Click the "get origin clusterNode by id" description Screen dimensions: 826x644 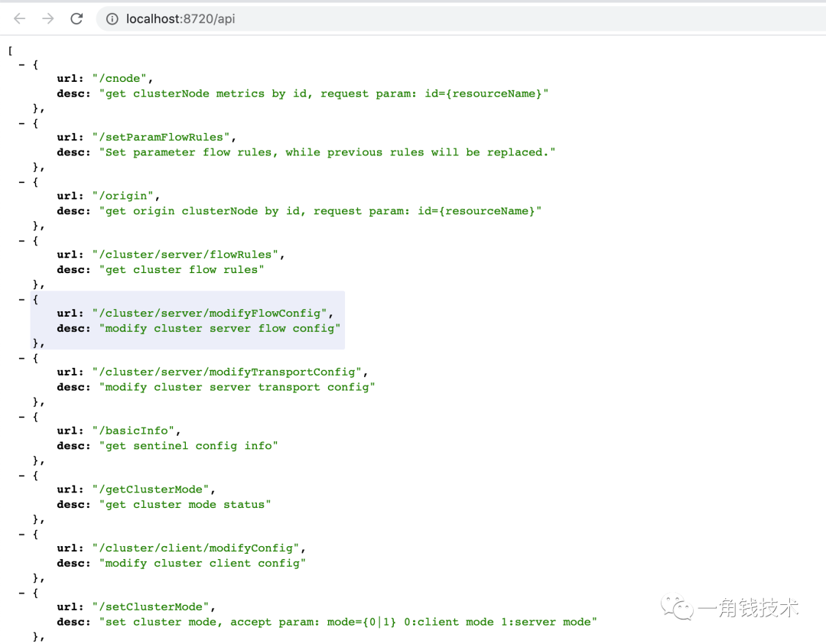pyautogui.click(x=320, y=211)
